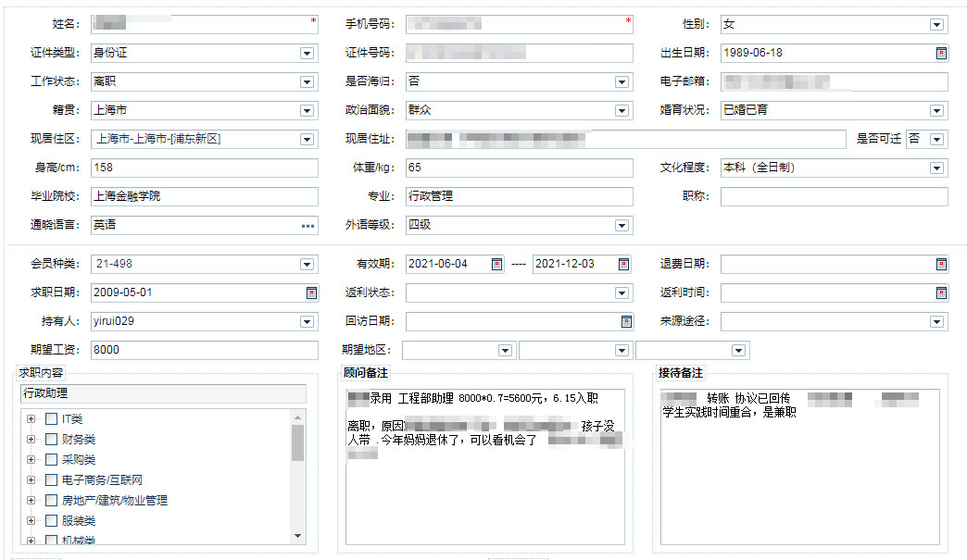The height and width of the screenshot is (560, 967).
Task: Click the 电子邮箱 input field
Action: [835, 81]
